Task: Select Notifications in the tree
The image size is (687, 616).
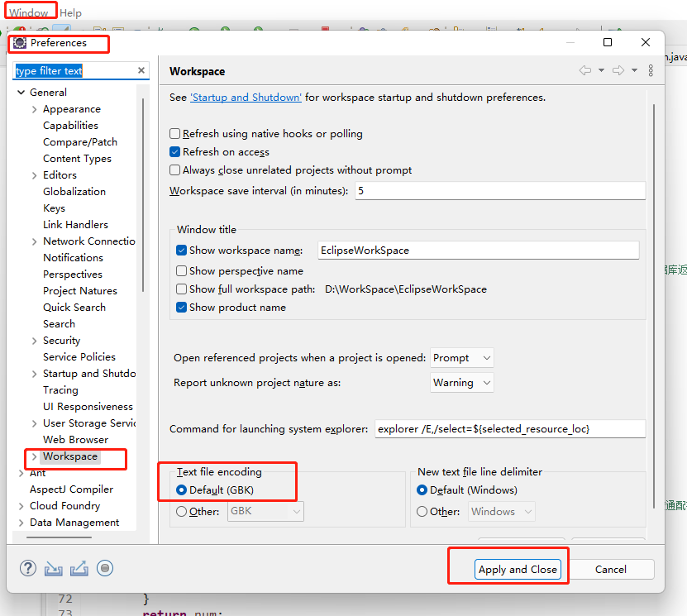Action: (x=74, y=258)
